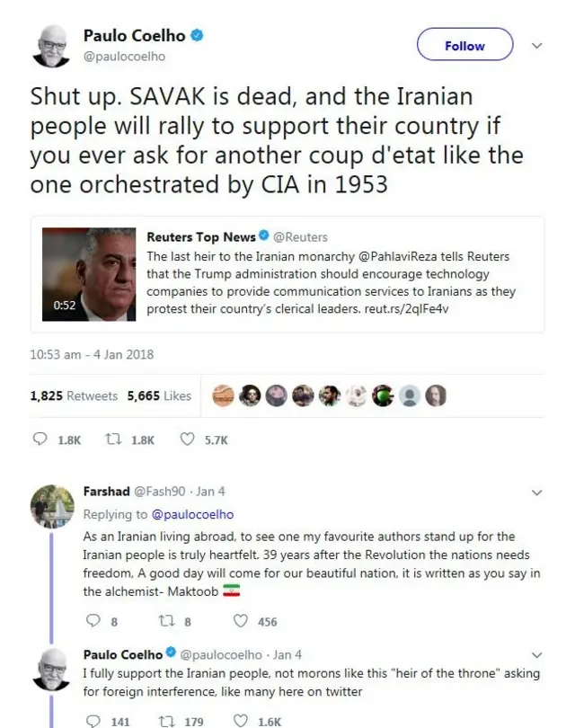Retweet Paulo Coelho's bottom reply
The image size is (575, 728).
[x=165, y=721]
